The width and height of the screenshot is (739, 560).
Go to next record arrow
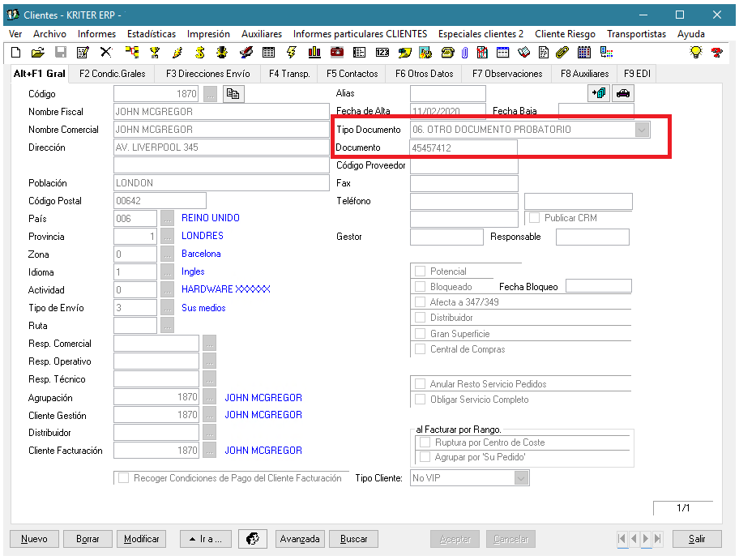pyautogui.click(x=646, y=538)
